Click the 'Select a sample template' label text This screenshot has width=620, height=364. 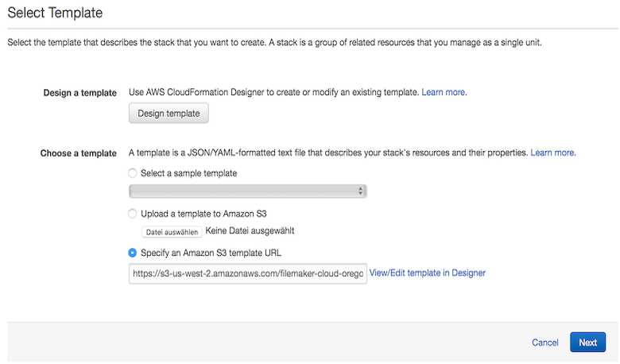188,172
